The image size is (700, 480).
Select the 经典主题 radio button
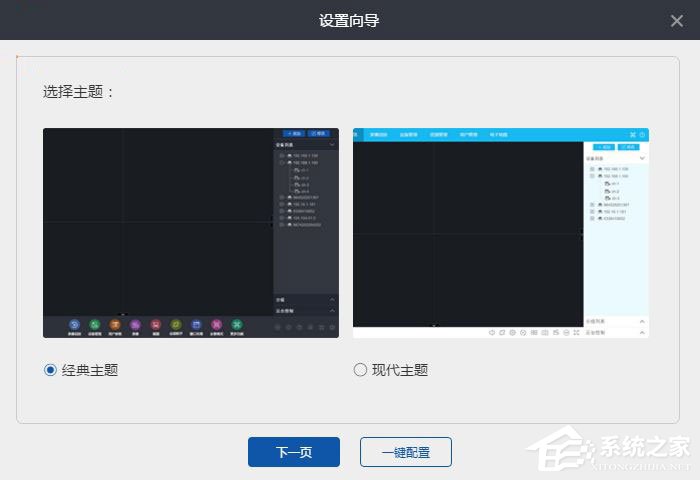[x=51, y=370]
